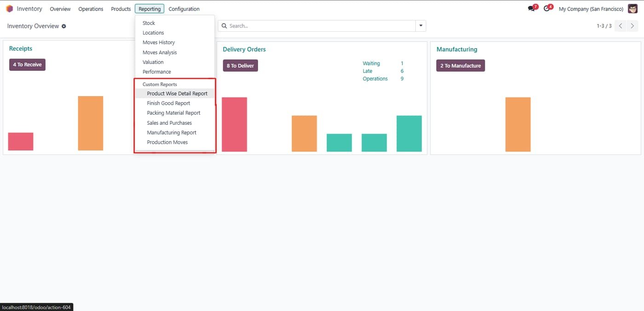Screen dimensions: 644x311
Task: Open the discuss messages icon
Action: point(532,8)
